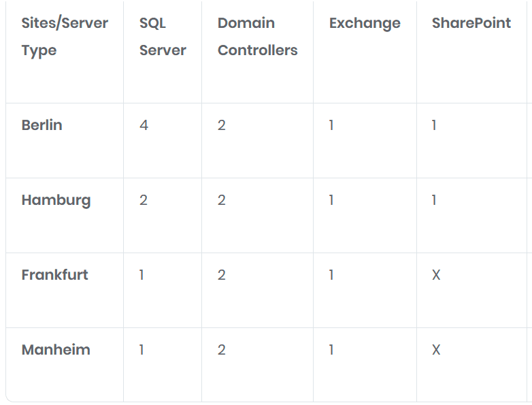Click the Domain Controllers header cell
The width and height of the screenshot is (532, 405).
[x=257, y=37]
